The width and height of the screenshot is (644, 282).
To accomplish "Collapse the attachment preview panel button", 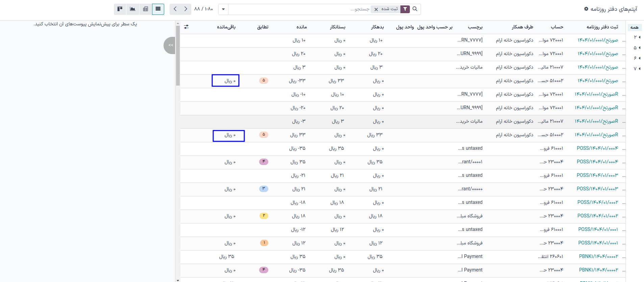I will pyautogui.click(x=171, y=45).
